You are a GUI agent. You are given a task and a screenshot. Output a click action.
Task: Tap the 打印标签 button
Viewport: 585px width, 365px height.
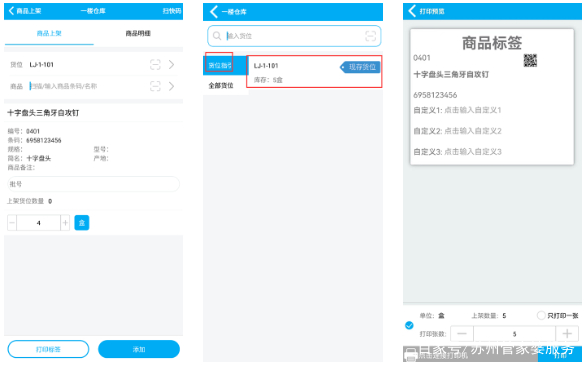pyautogui.click(x=48, y=349)
